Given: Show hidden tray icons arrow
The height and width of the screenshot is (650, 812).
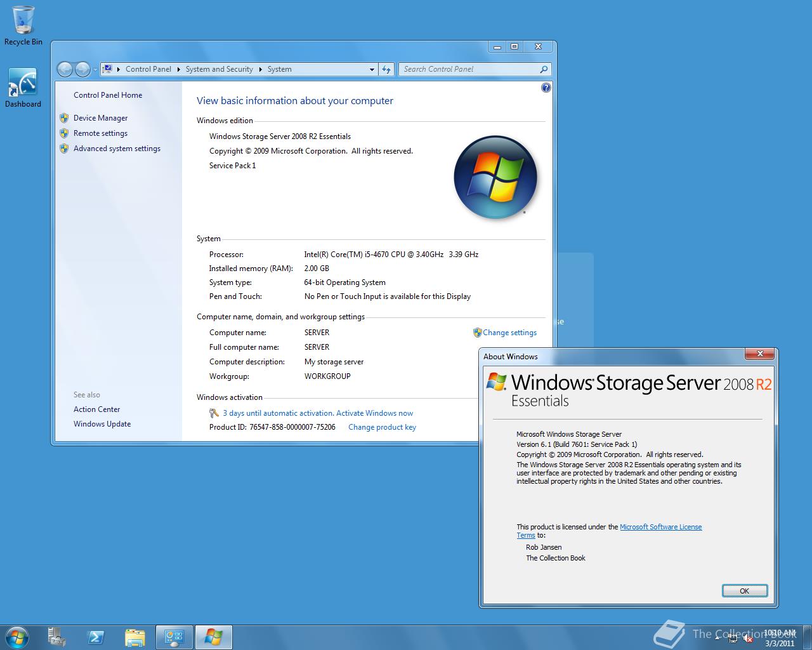Looking at the screenshot, I should click(717, 638).
